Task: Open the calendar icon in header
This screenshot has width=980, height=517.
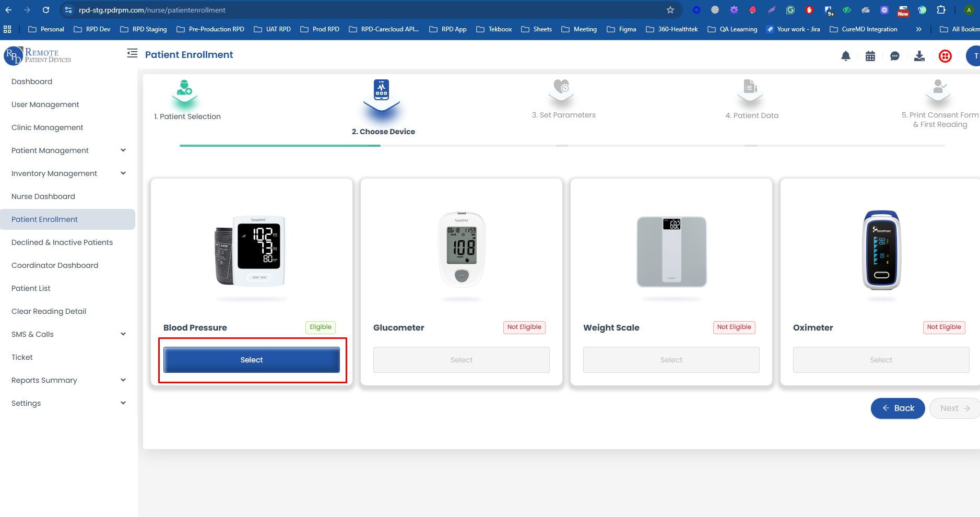Action: [870, 56]
